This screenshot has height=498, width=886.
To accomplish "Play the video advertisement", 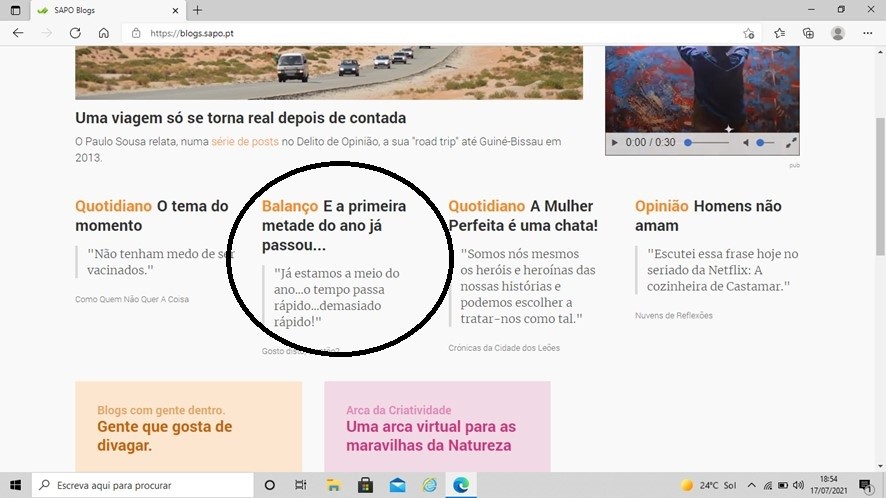I will click(615, 142).
